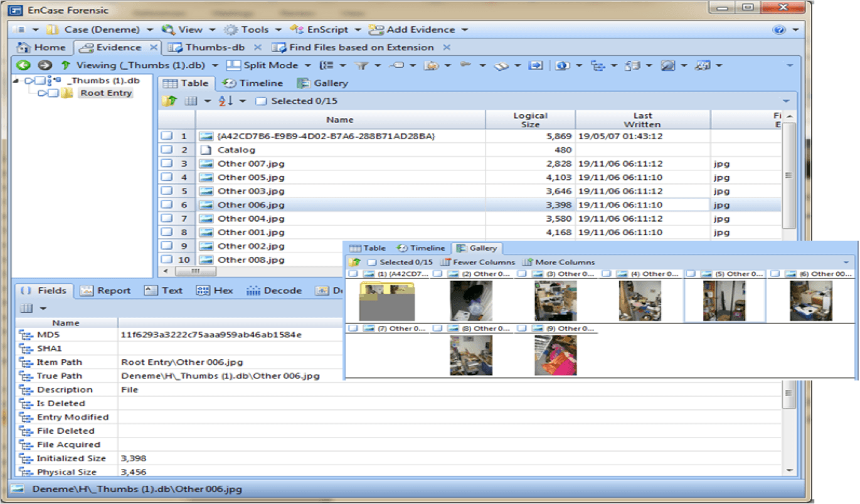The width and height of the screenshot is (860, 504).
Task: Click the Root Entry folder icon
Action: tap(66, 93)
